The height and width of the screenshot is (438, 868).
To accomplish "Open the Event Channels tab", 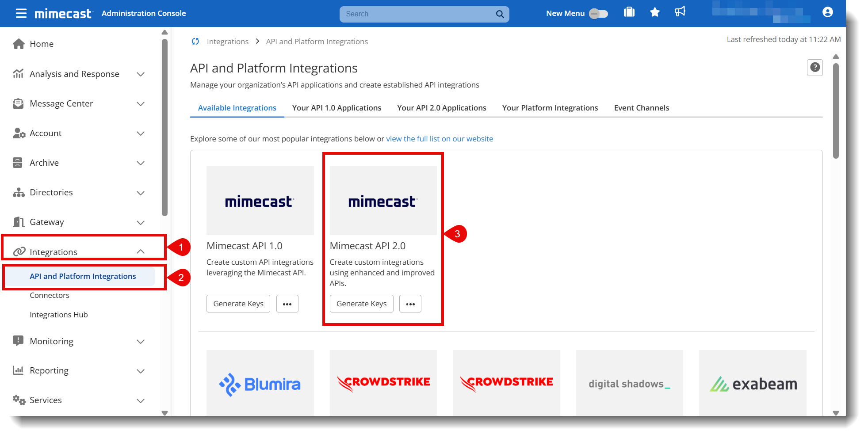I will 641,108.
